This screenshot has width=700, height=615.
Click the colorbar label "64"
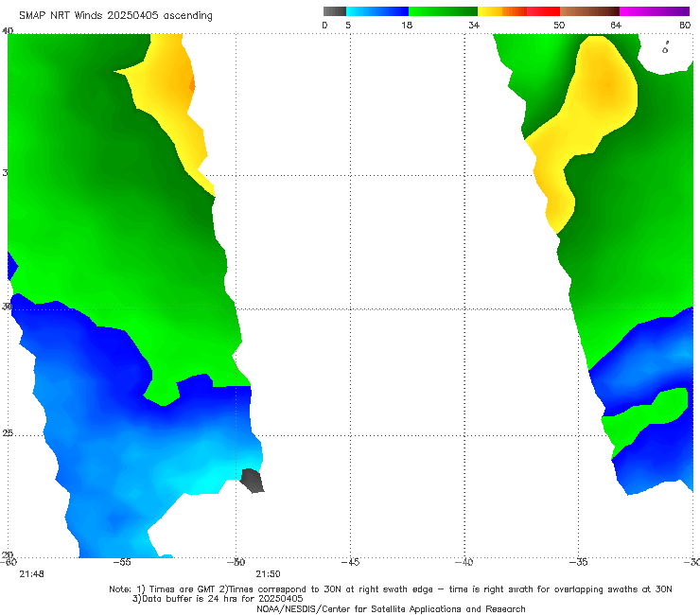tap(616, 25)
